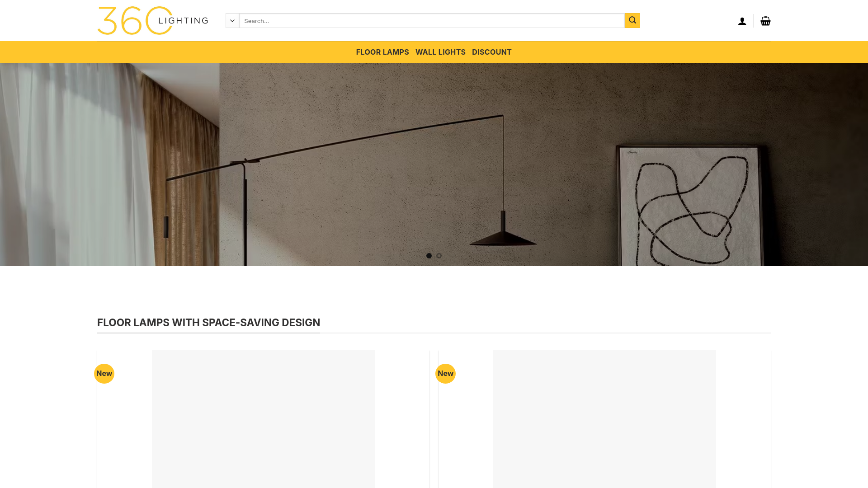Image resolution: width=868 pixels, height=488 pixels.
Task: Click New badge on second product
Action: coord(445,374)
